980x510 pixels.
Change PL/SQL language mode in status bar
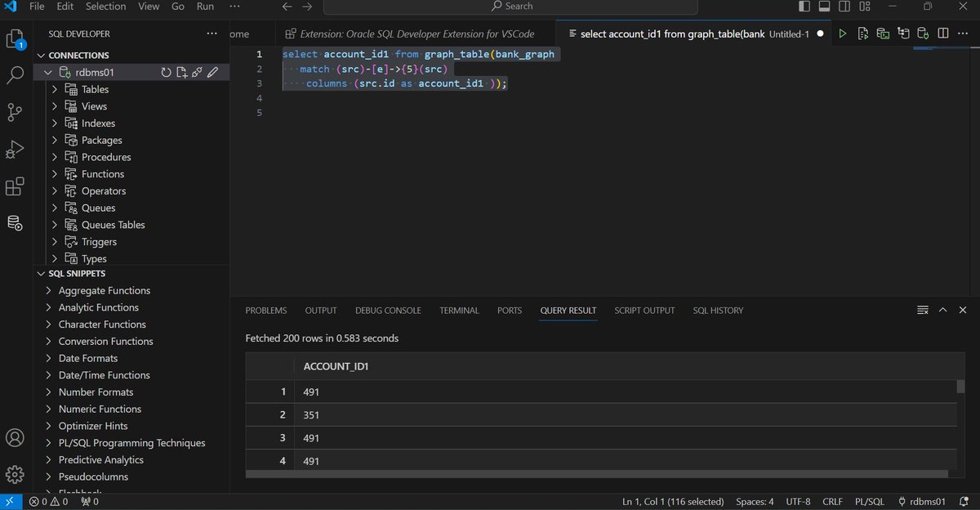869,502
